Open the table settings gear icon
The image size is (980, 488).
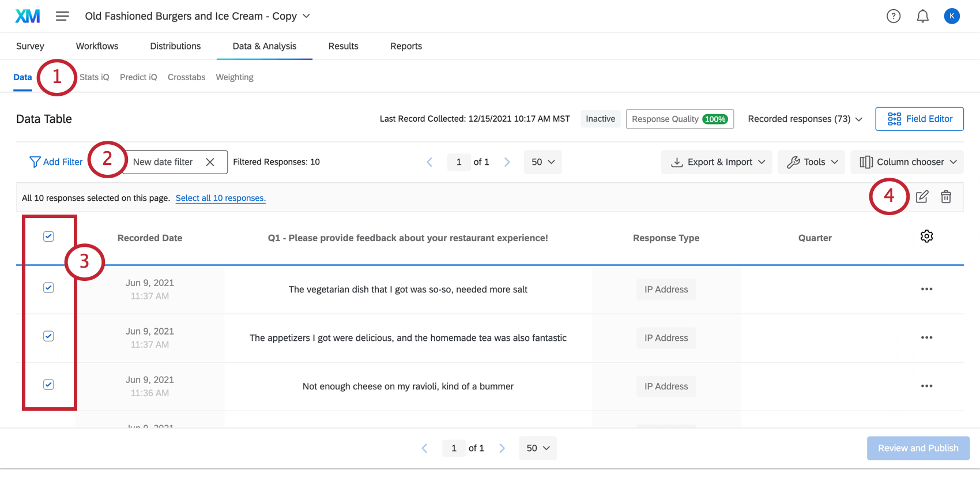(x=926, y=237)
